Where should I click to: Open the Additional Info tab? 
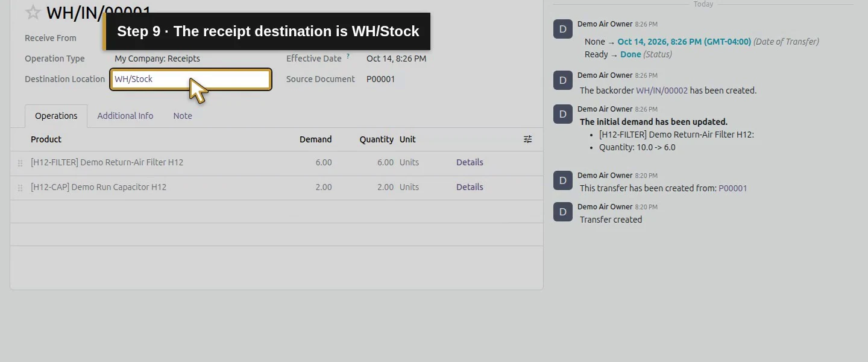(x=125, y=116)
